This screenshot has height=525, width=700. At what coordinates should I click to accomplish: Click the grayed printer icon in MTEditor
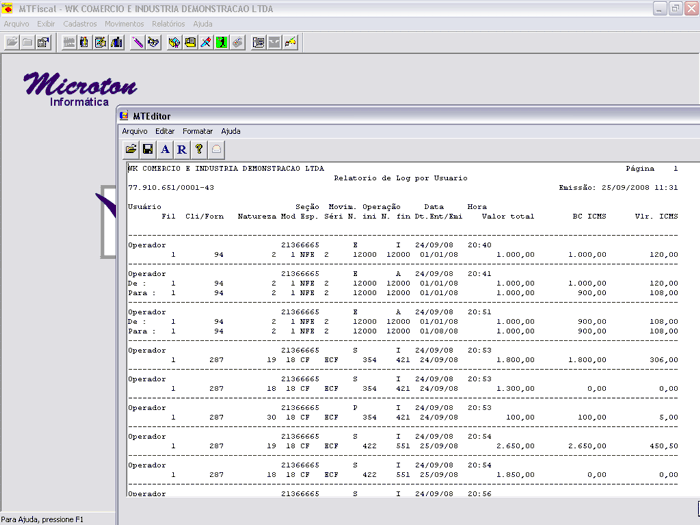click(216, 149)
